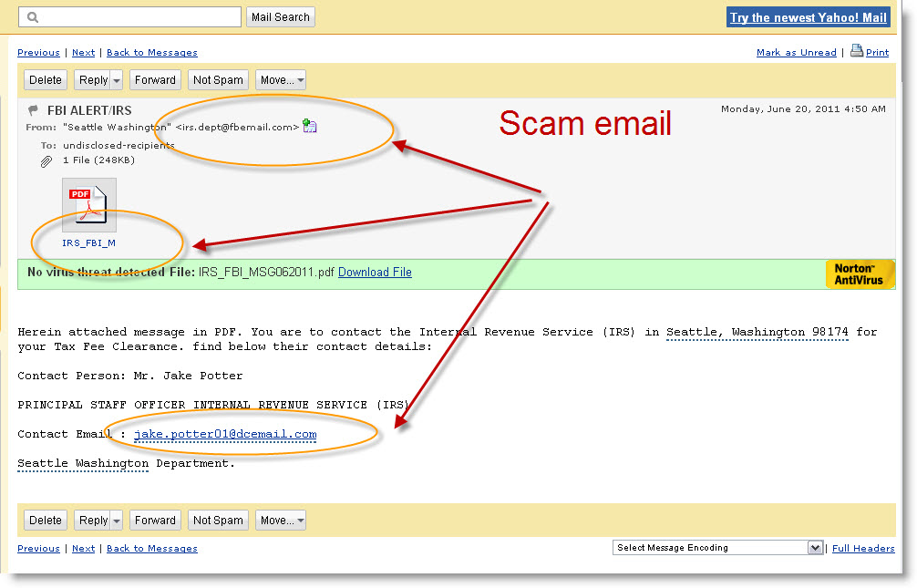Click Full Headers link
Screen dimensions: 917x588
pos(863,548)
